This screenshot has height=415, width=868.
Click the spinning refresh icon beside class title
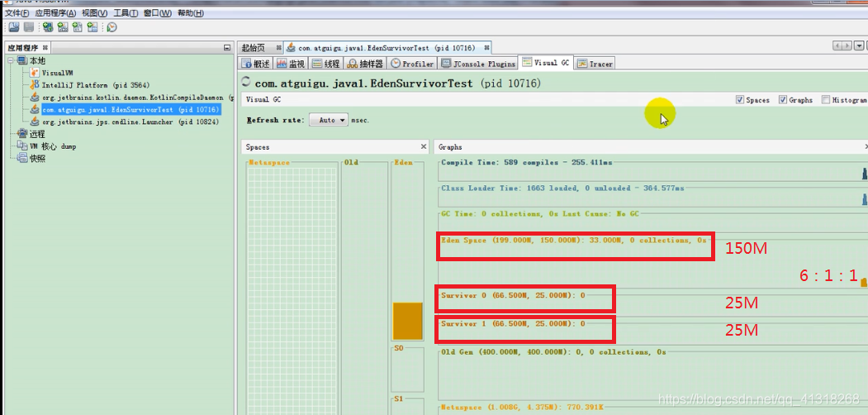247,82
